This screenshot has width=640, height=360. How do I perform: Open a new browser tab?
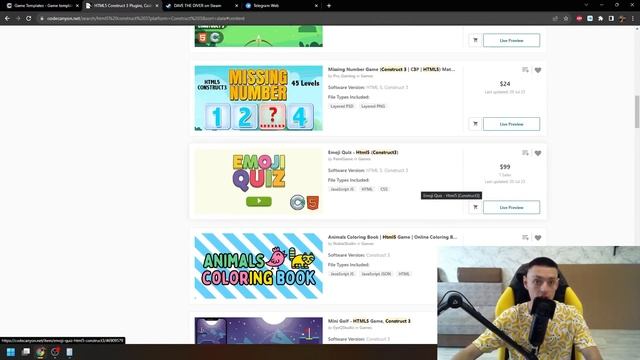(x=329, y=6)
